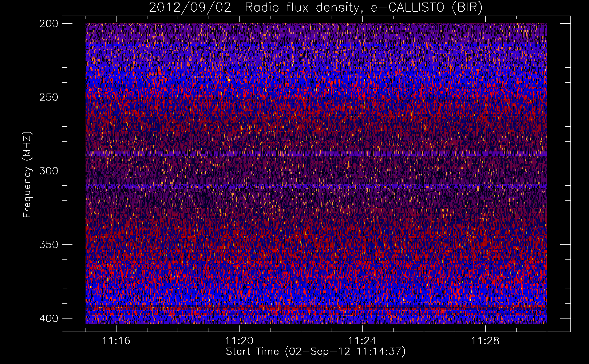Select the 250 frequency tick label

(49, 97)
